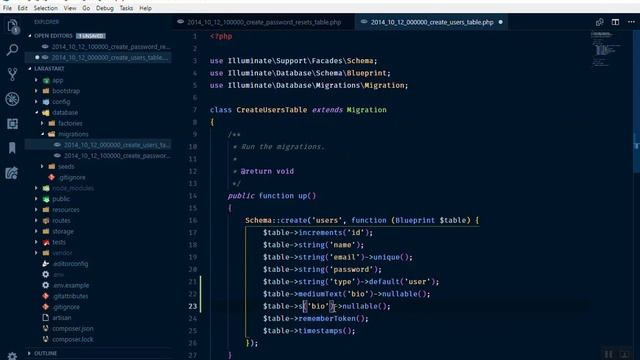Open the Edit menu

click(x=22, y=8)
